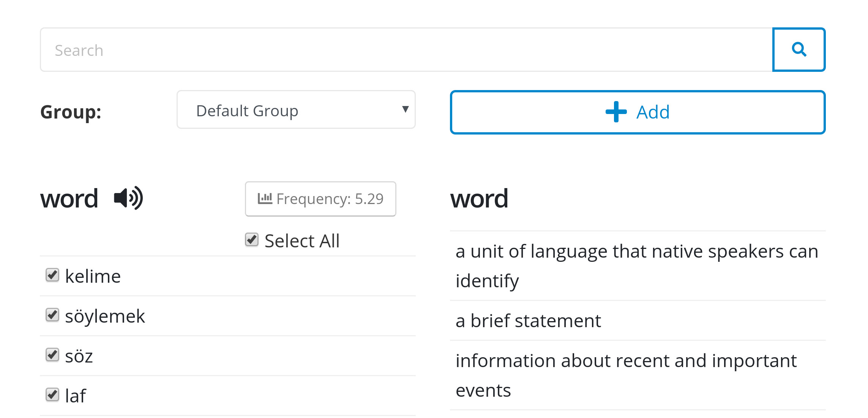Viewport: 868px width, 418px height.
Task: Toggle the Select All checkbox
Action: click(252, 240)
